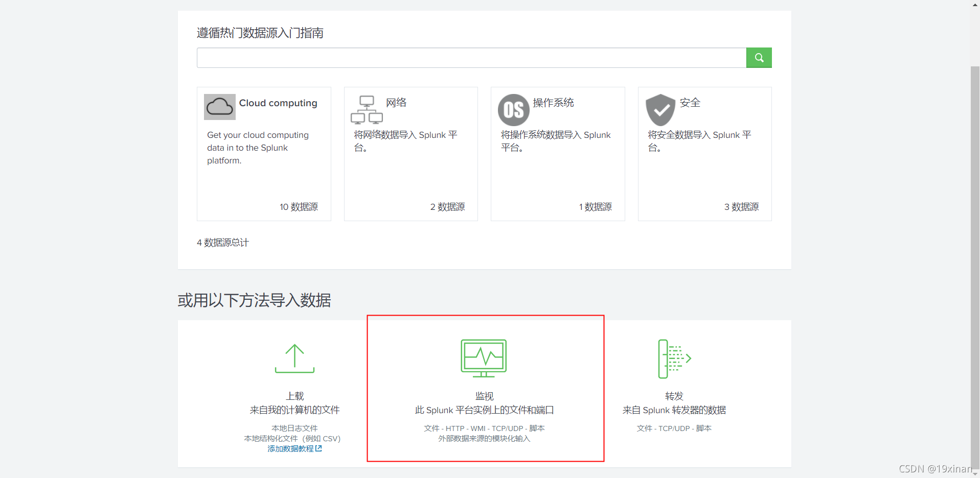Click the green search magnifier button
The height and width of the screenshot is (478, 980).
point(759,58)
